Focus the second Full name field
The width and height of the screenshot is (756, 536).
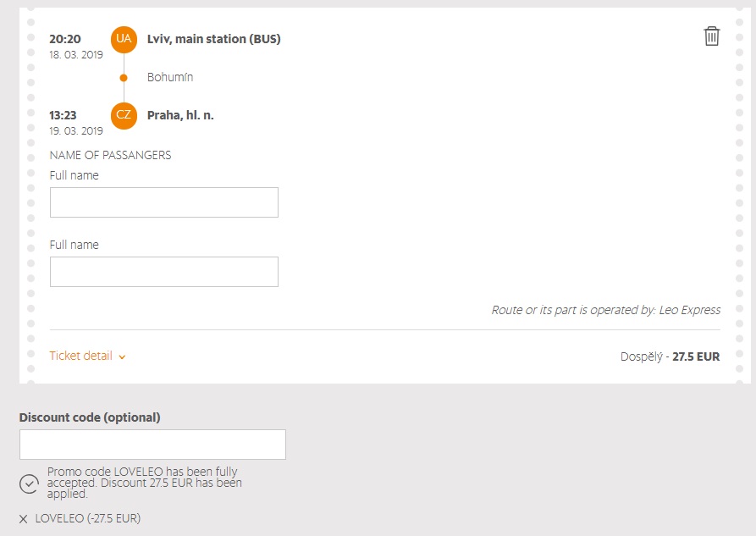164,272
